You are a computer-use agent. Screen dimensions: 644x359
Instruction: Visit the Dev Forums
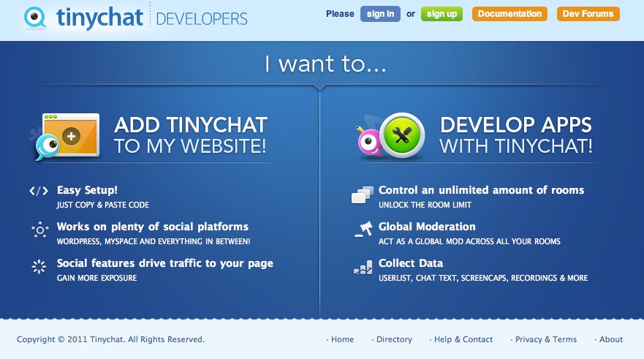pos(588,14)
